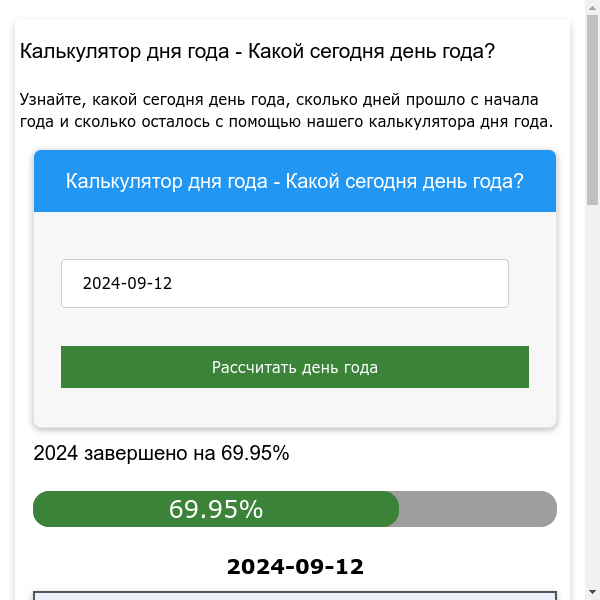This screenshot has height=600, width=600.
Task: Click the white 69.95% label inside progress bar
Action: [216, 509]
